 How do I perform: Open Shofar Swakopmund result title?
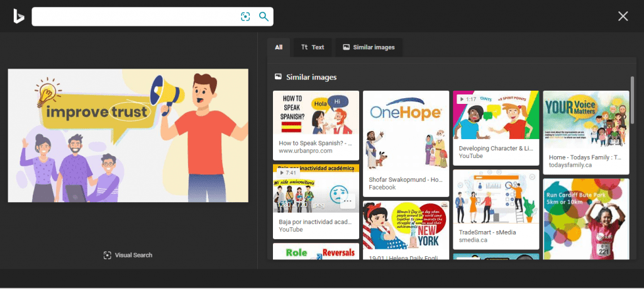click(x=406, y=179)
